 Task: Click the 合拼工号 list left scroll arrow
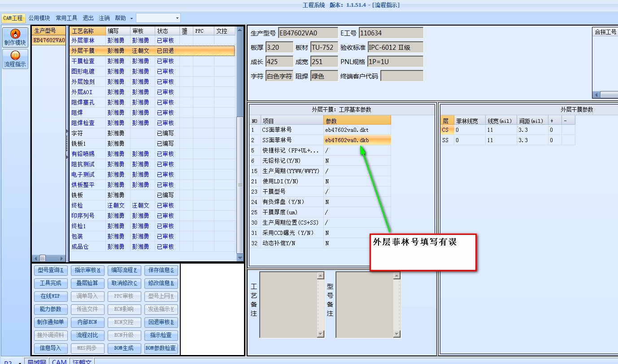pyautogui.click(x=596, y=95)
